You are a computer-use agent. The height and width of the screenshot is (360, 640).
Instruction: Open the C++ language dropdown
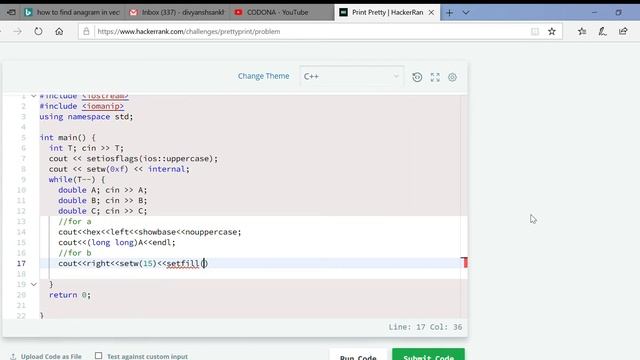pos(351,76)
